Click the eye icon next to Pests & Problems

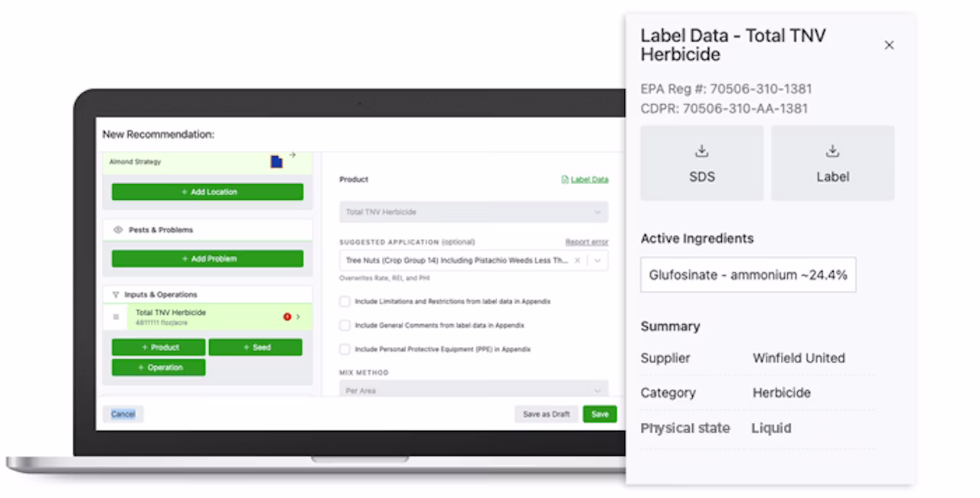(118, 230)
